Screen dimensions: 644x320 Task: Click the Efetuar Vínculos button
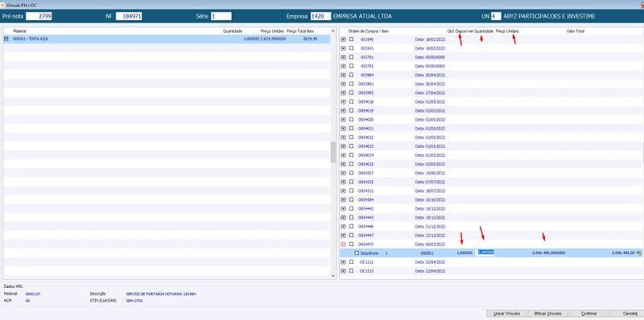(x=547, y=314)
